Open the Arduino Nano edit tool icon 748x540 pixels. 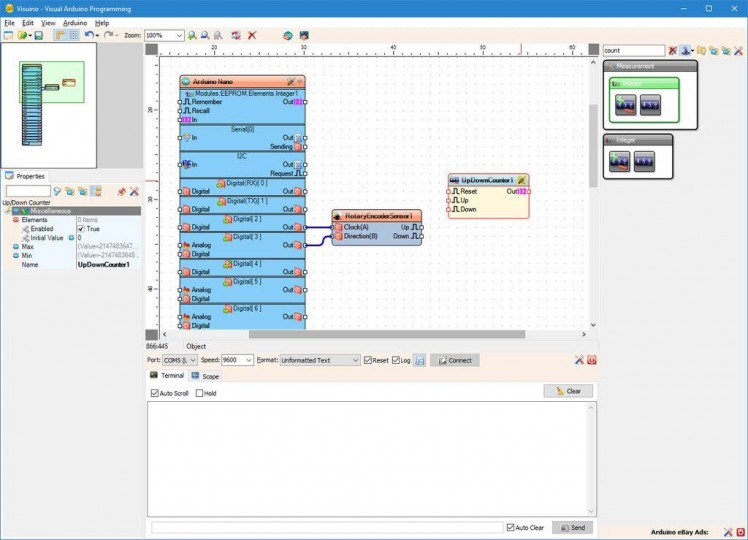[291, 81]
